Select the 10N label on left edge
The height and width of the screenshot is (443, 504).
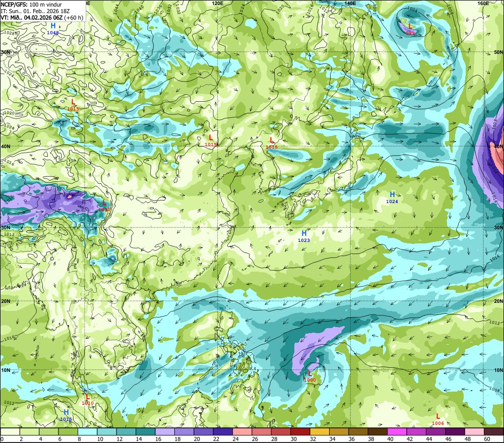(6, 370)
